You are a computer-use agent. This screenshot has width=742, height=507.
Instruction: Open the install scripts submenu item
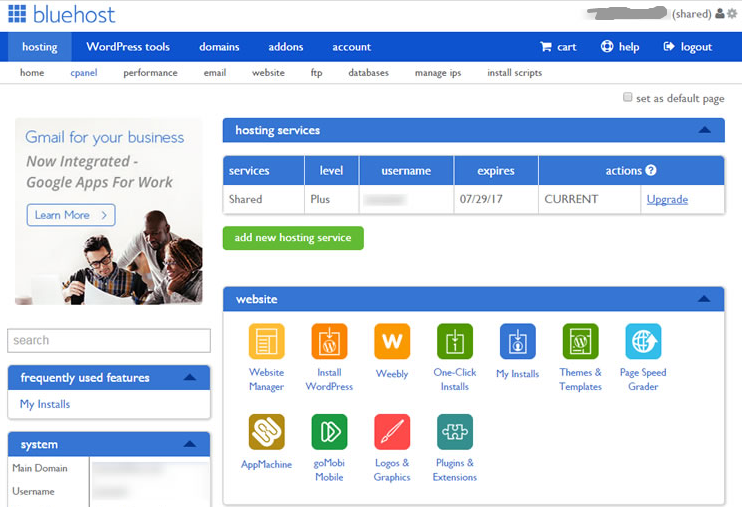click(x=514, y=73)
